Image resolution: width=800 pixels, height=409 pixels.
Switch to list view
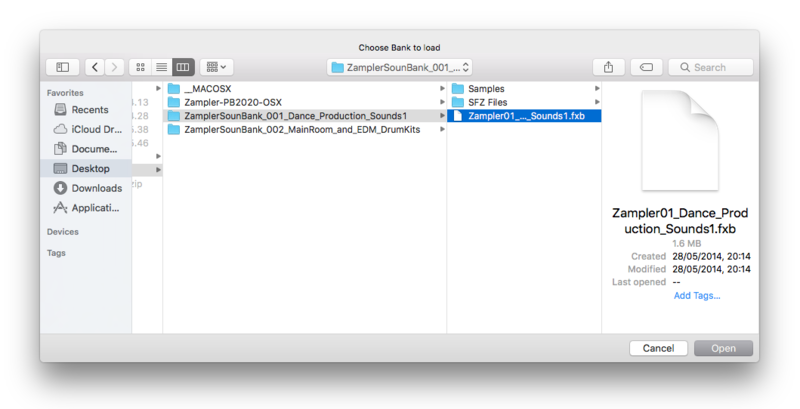tap(162, 67)
